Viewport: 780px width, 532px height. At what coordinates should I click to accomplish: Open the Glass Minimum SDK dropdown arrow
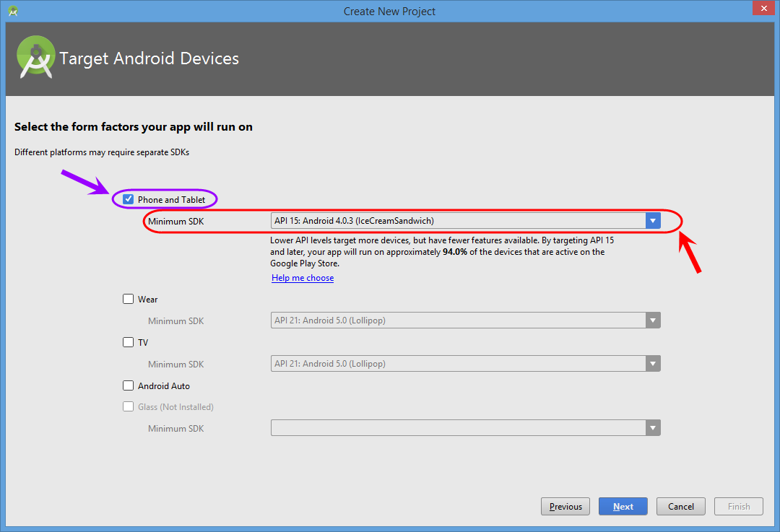coord(653,427)
